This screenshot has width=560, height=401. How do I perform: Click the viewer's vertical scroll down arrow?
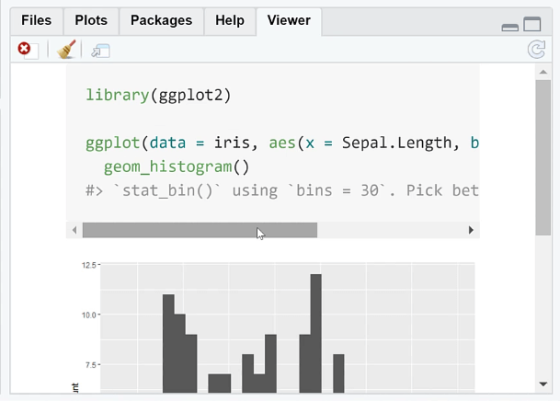pyautogui.click(x=543, y=384)
